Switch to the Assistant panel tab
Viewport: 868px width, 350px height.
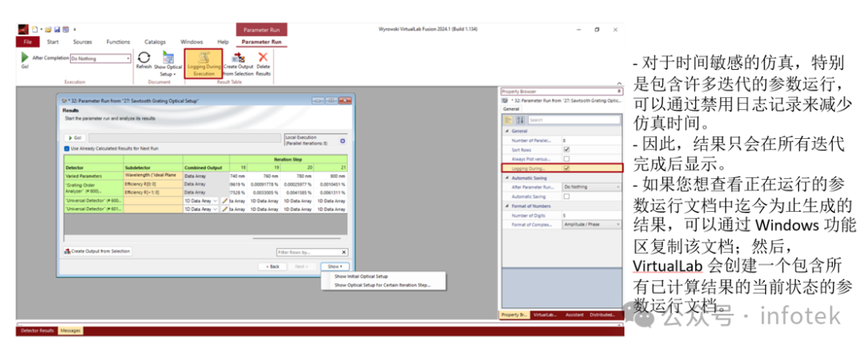(x=574, y=315)
